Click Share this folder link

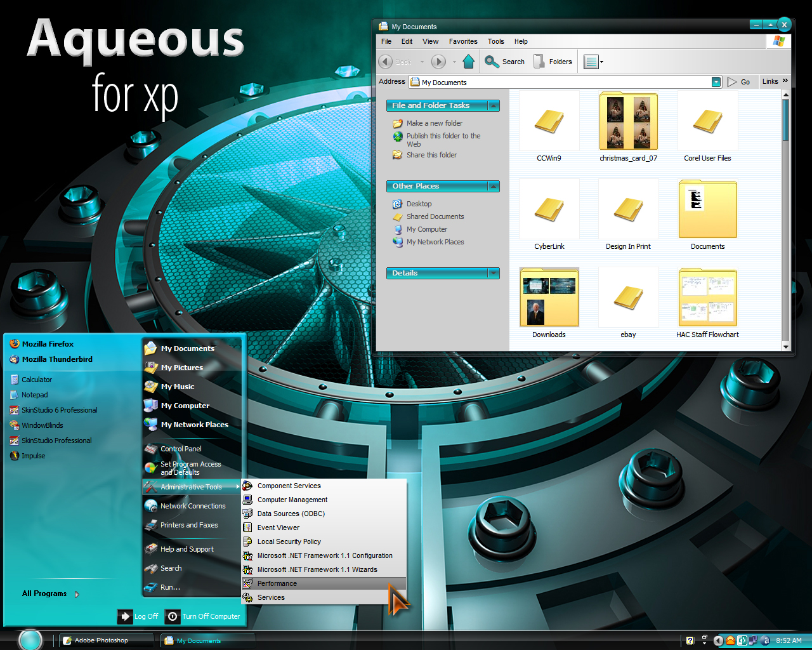[x=431, y=155]
